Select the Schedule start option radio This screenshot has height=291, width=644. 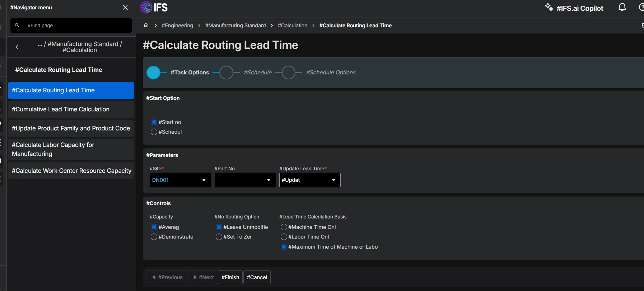click(x=154, y=132)
